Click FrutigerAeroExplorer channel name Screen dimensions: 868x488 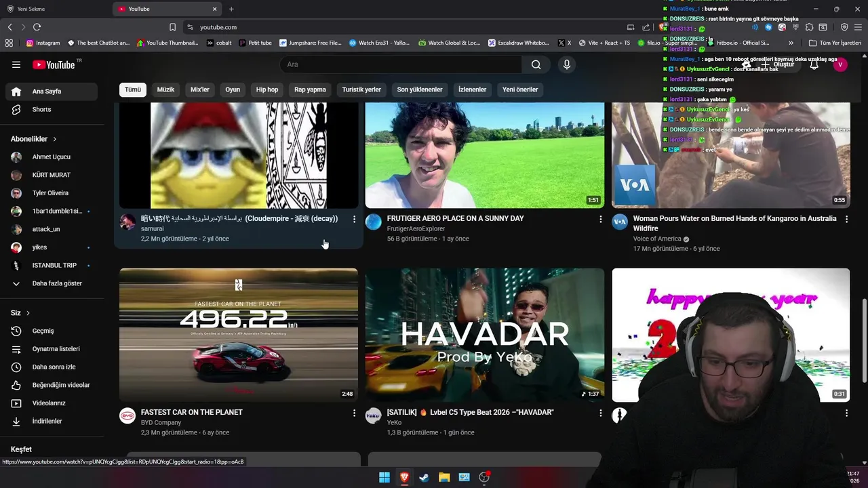416,229
